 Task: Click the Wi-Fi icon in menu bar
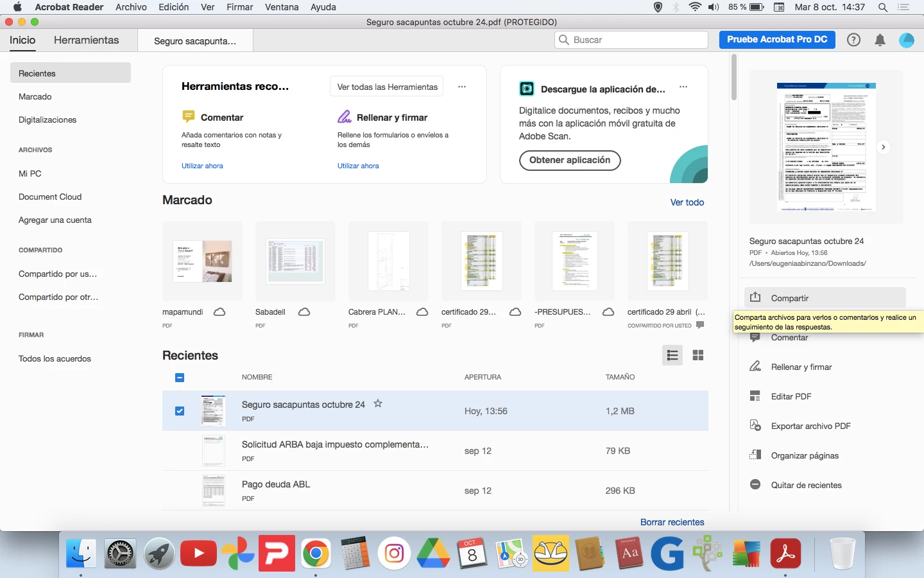(695, 7)
